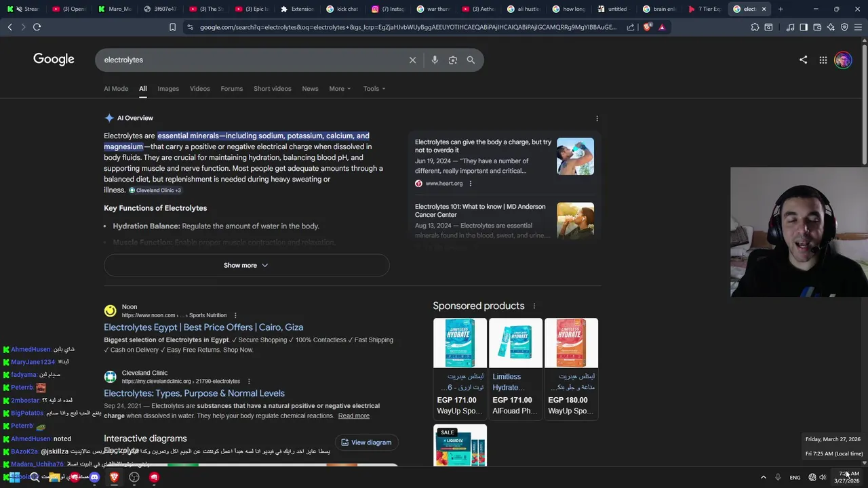The height and width of the screenshot is (488, 868).
Task: Open ENG language indicator in tray
Action: pyautogui.click(x=795, y=478)
